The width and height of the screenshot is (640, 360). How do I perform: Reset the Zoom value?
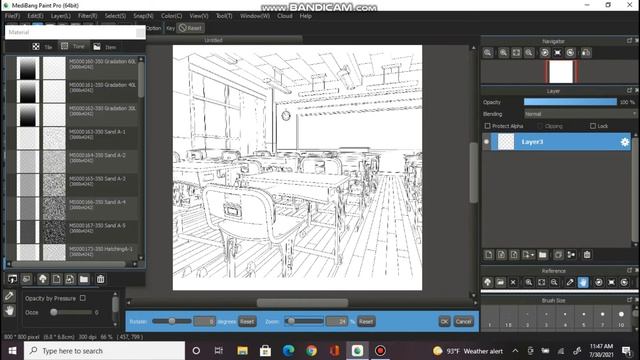[366, 322]
